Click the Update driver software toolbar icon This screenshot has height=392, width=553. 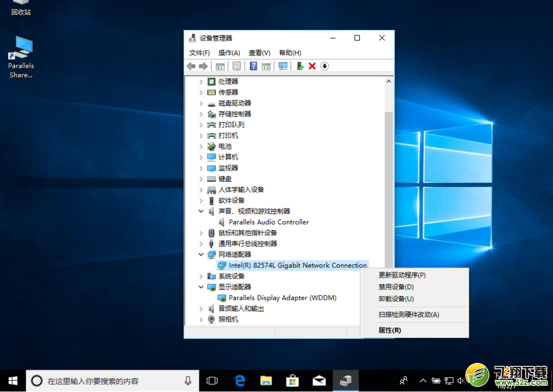click(300, 66)
